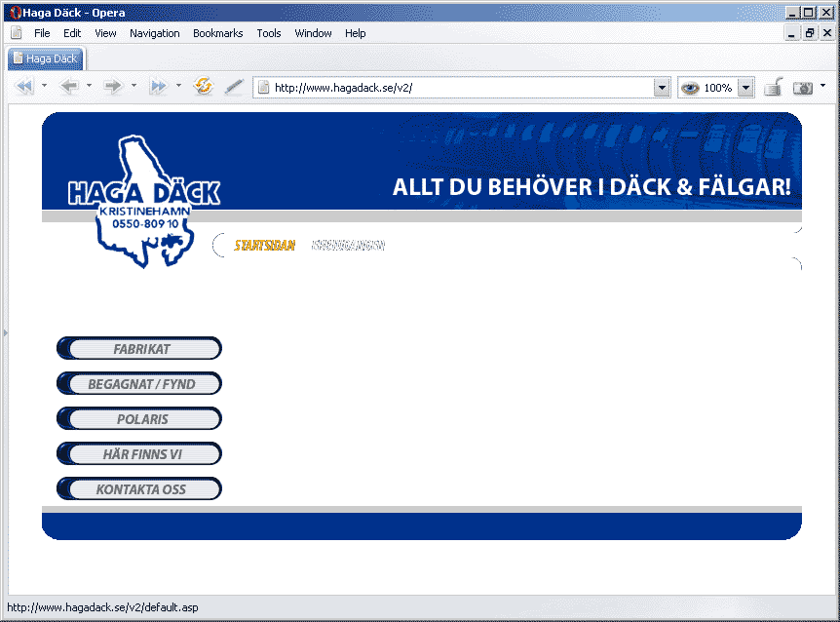Open the Rewind button dropdown arrow
Image resolution: width=840 pixels, height=622 pixels.
(44, 85)
